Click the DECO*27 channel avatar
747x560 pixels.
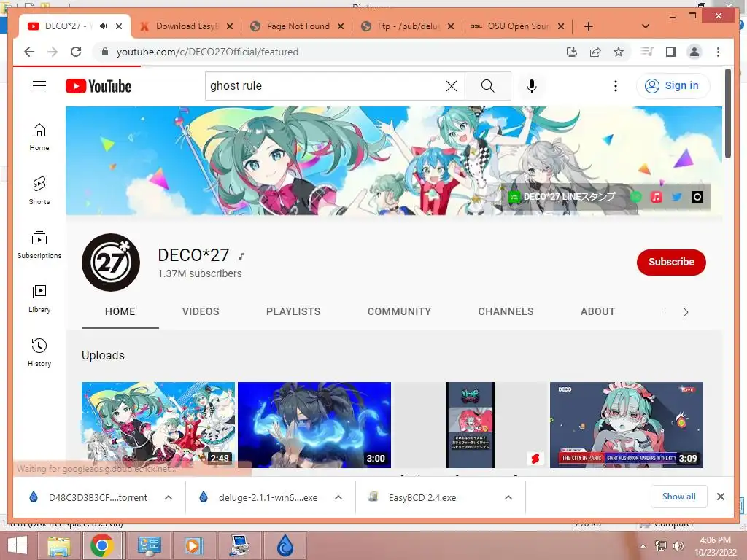pyautogui.click(x=111, y=262)
